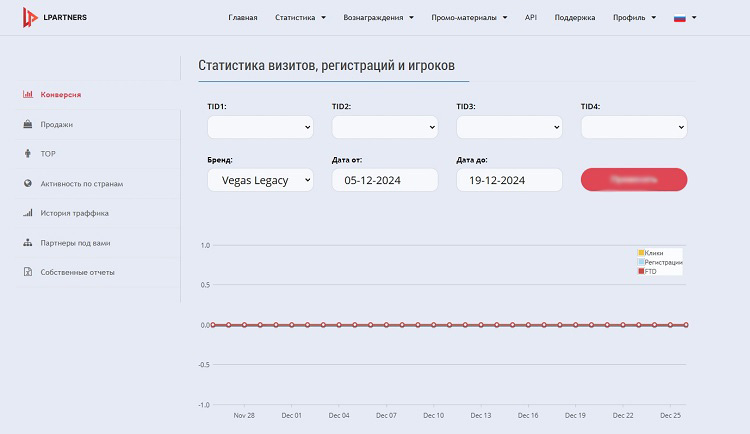
Task: Select the Конверсия bar chart icon
Action: (28, 94)
